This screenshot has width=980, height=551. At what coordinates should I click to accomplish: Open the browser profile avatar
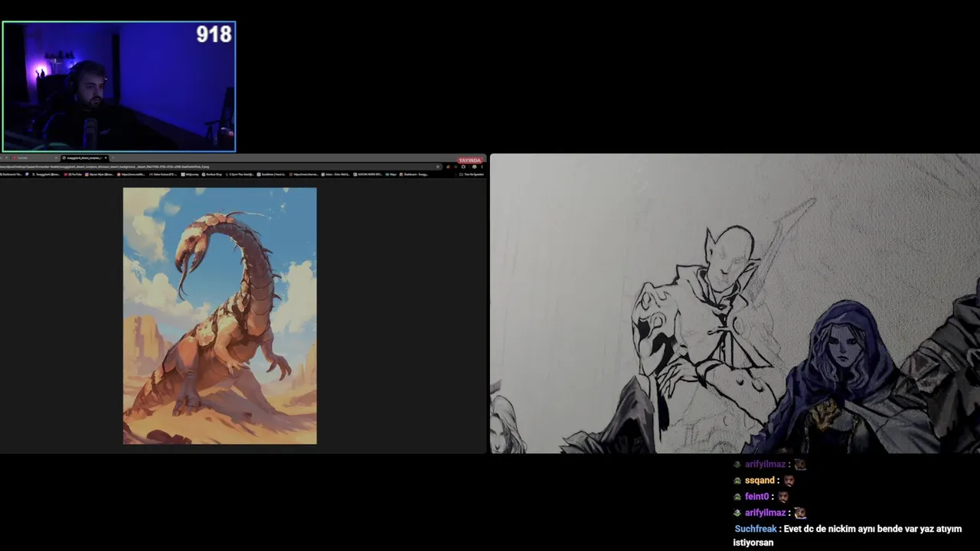coord(474,167)
